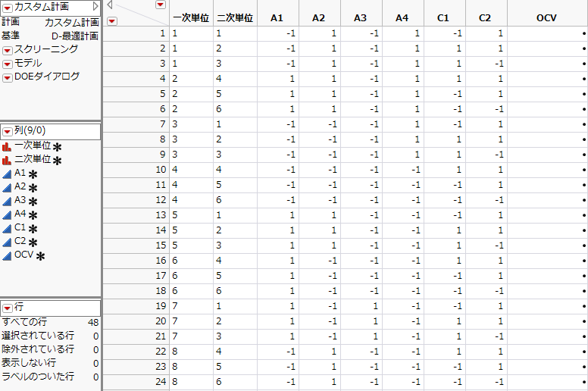Collapse the side panels with the left triangle
The image size is (588, 391).
click(x=110, y=5)
